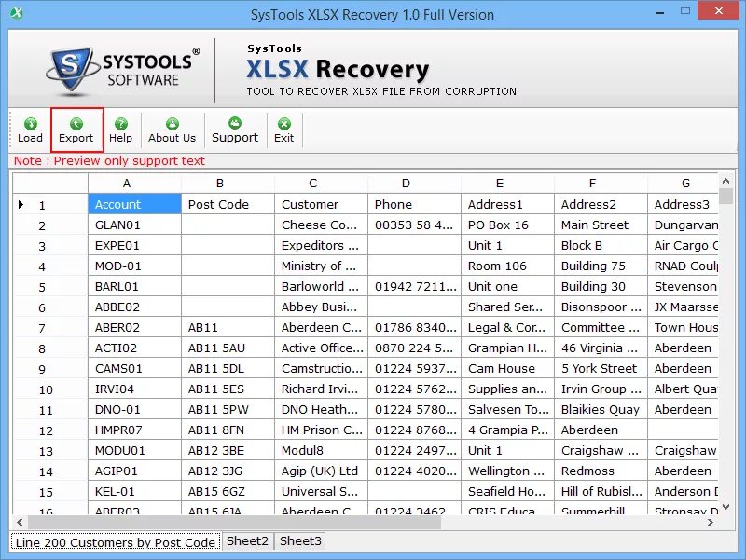Click the Support toolbar button
This screenshot has height=560, width=746.
click(235, 130)
